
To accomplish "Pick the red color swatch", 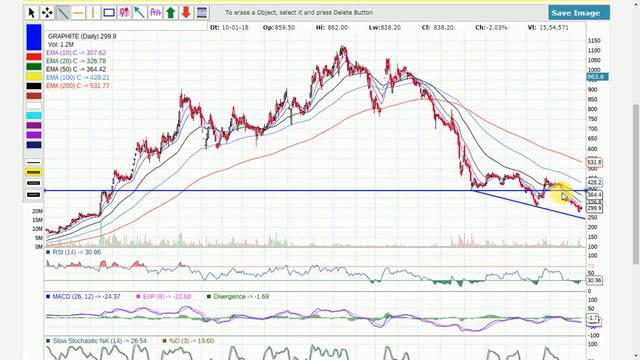I will (x=34, y=57).
